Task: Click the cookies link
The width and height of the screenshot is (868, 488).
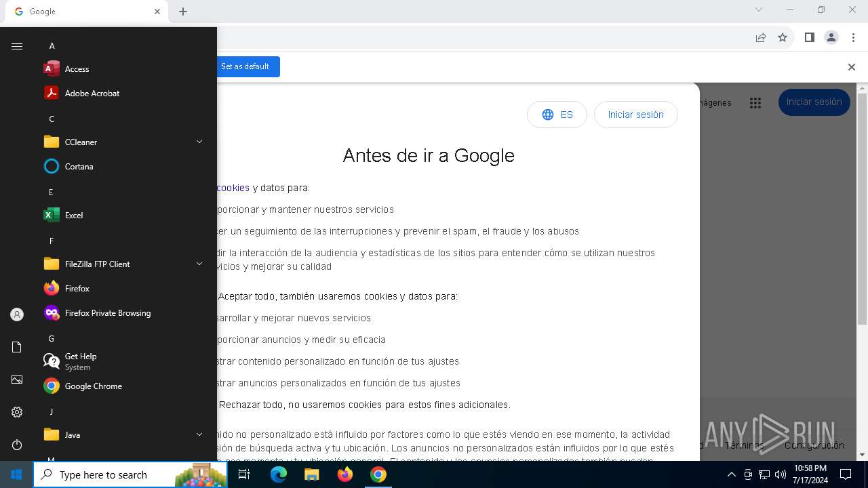Action: tap(233, 188)
